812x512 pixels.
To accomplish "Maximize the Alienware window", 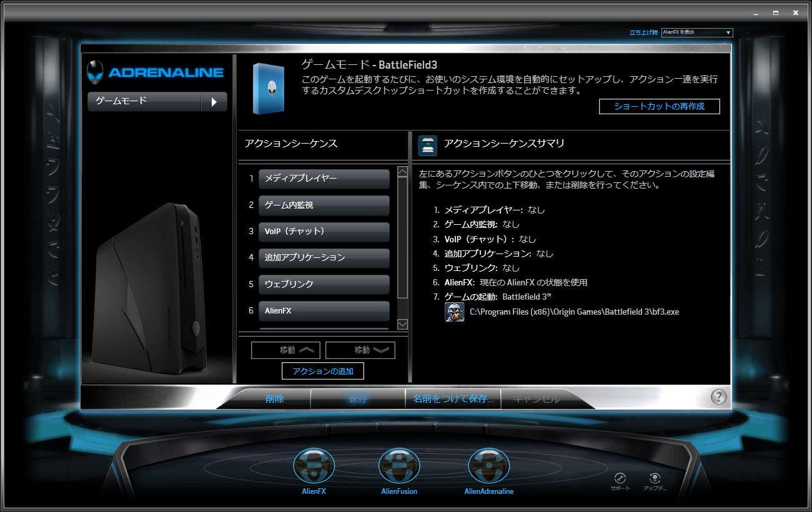I will tap(775, 12).
